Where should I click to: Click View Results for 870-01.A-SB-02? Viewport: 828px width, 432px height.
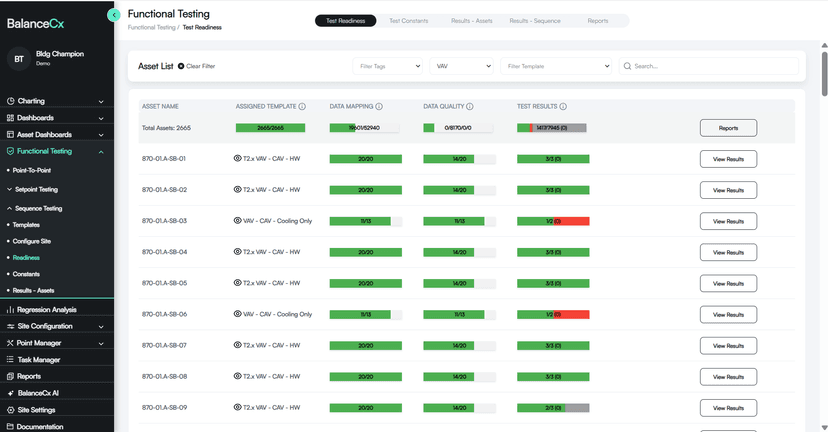tap(727, 190)
